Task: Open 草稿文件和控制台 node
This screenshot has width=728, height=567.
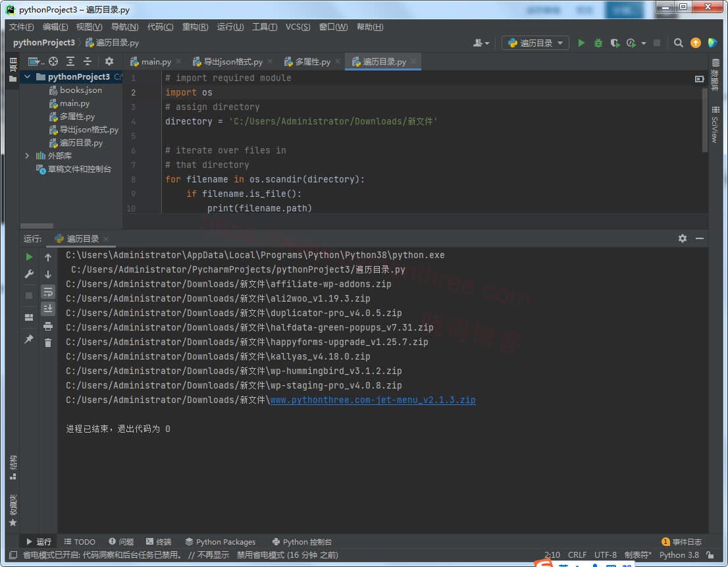Action: [x=74, y=169]
